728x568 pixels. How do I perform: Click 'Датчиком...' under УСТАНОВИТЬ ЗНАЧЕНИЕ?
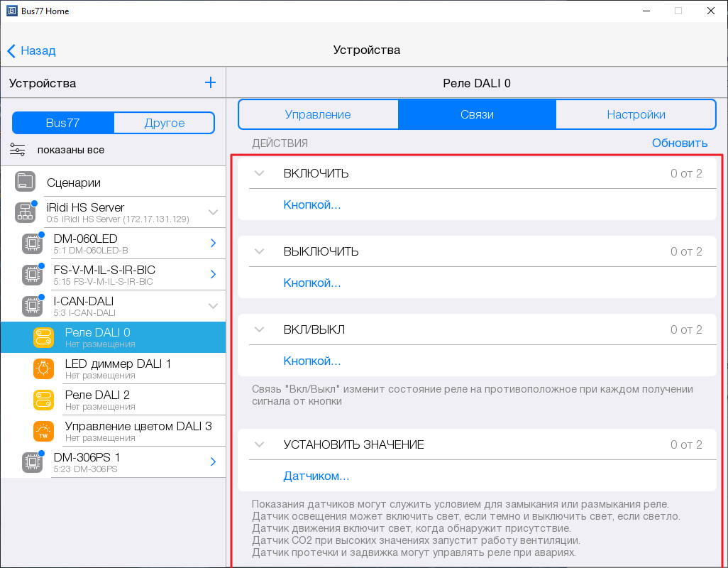316,476
